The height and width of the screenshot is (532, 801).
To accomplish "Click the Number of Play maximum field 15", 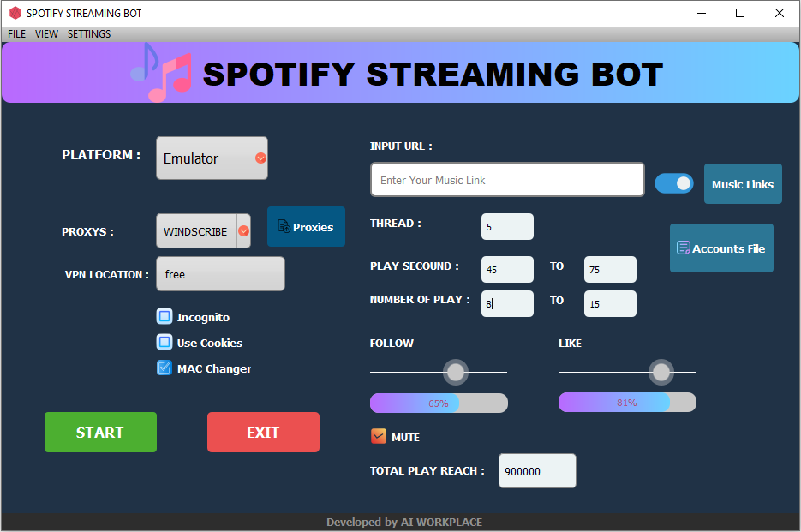I will coord(610,303).
